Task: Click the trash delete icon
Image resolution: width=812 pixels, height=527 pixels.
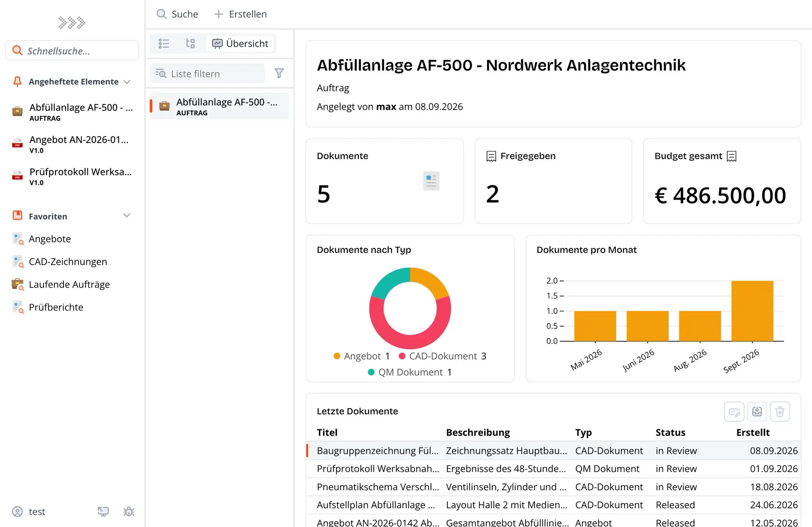Action: [x=780, y=412]
